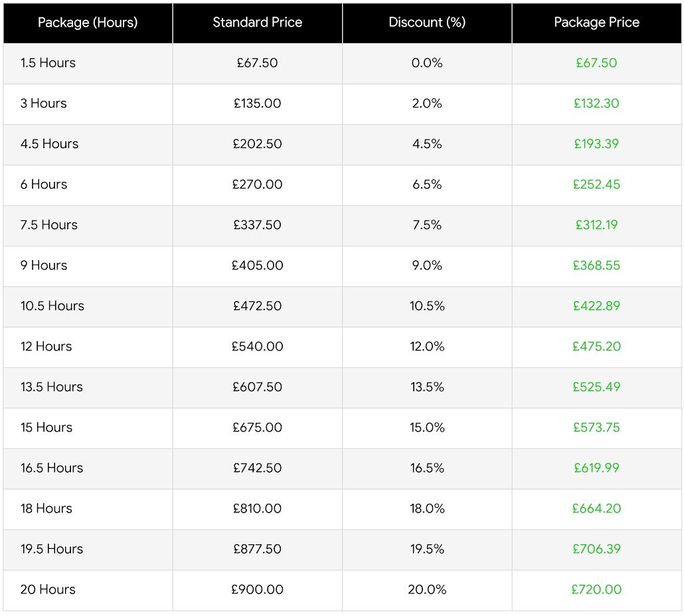This screenshot has width=684, height=616.
Task: Click the 7.5 Hours row label
Action: click(48, 225)
